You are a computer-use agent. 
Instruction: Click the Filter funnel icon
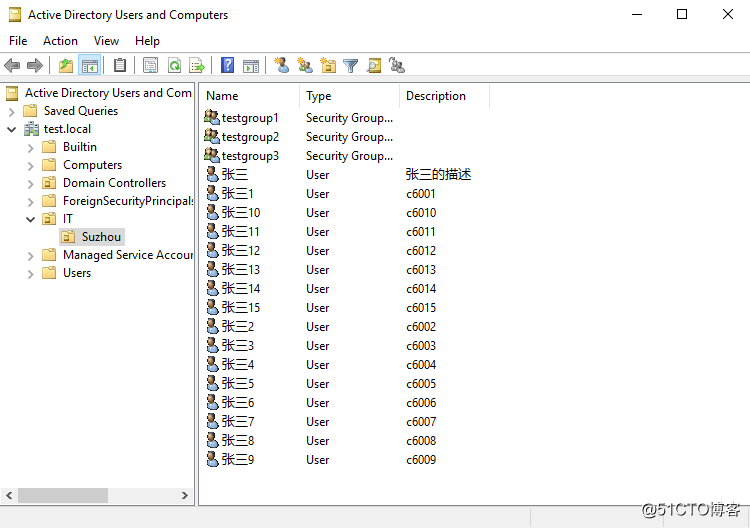pos(351,65)
